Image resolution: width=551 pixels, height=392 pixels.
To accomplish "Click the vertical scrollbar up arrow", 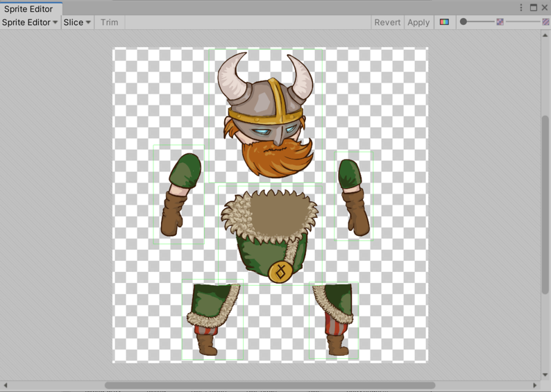I will 545,35.
